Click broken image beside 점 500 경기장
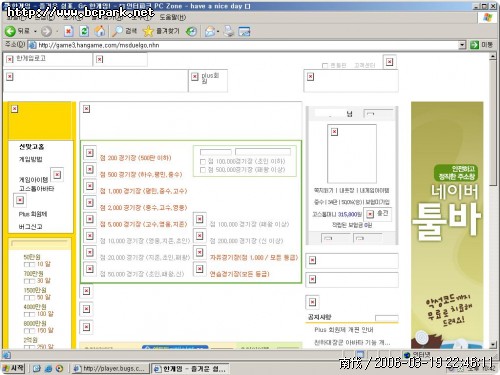This screenshot has width=500, height=375. [x=90, y=169]
